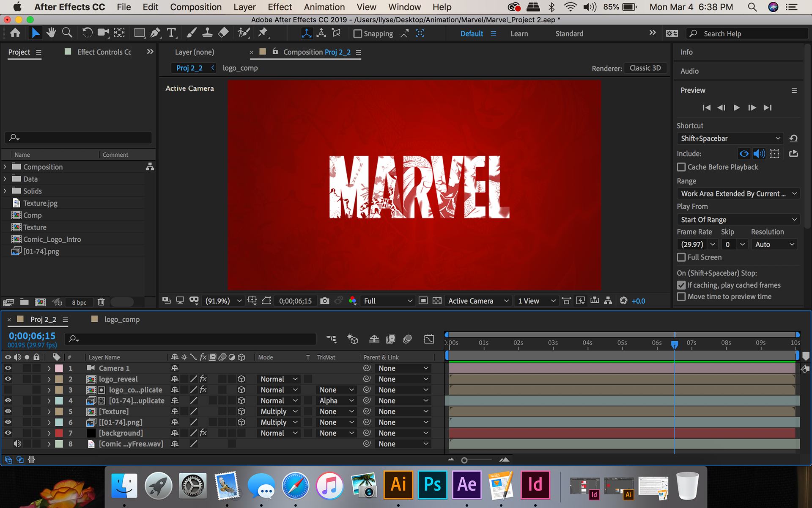Screen dimensions: 812x508
Task: Open the Shift+Spacebar shortcut dropdown
Action: [x=730, y=138]
